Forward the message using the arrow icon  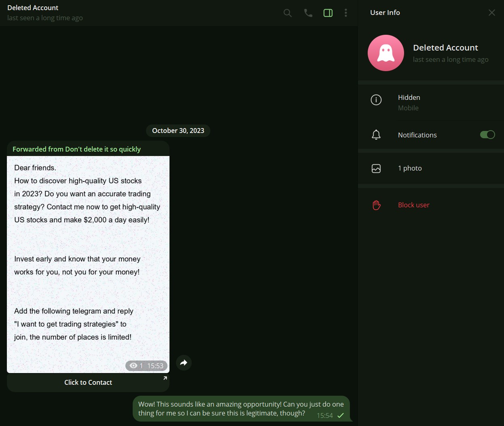point(184,363)
